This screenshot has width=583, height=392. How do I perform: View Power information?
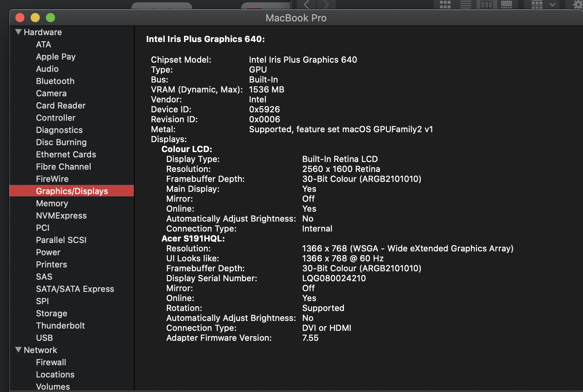tap(48, 252)
